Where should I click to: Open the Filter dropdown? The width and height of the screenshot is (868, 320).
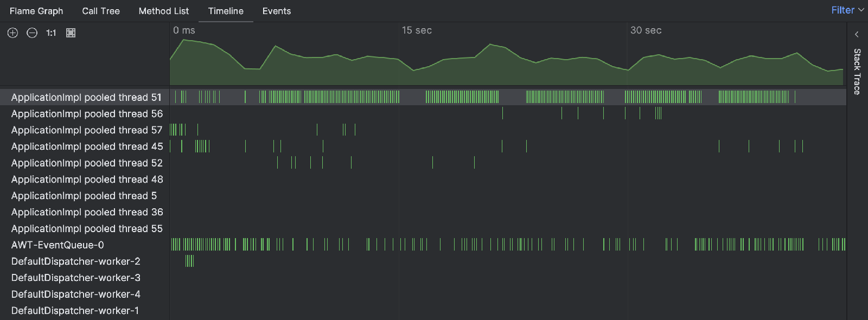(847, 10)
